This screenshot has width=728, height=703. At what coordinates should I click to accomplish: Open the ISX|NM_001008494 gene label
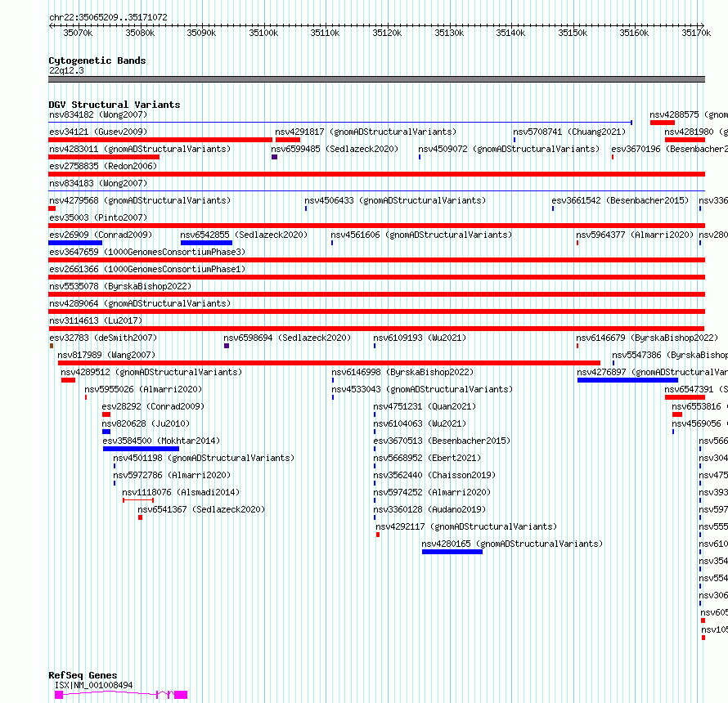pyautogui.click(x=94, y=685)
